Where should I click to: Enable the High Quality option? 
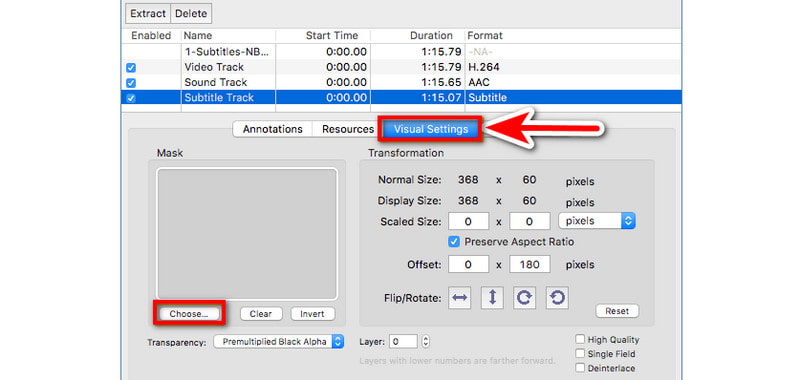click(580, 340)
